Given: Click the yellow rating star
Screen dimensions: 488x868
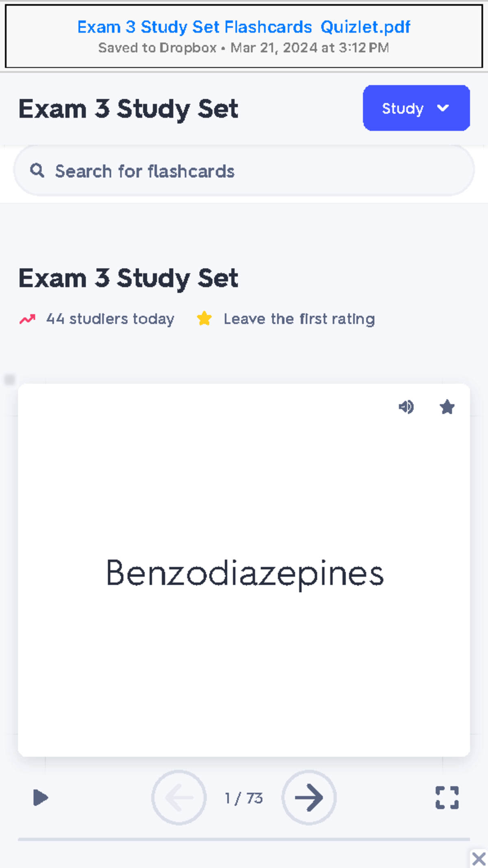Looking at the screenshot, I should tap(205, 319).
